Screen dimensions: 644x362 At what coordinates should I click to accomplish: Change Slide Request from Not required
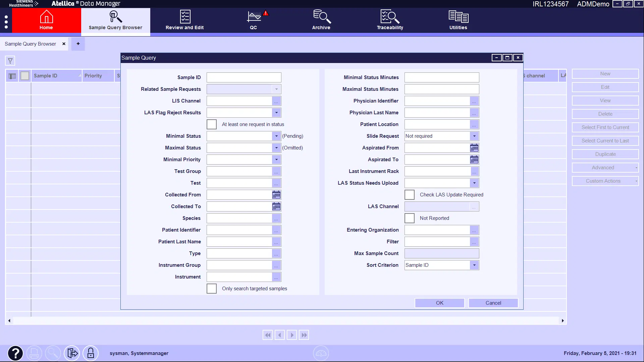pyautogui.click(x=474, y=136)
